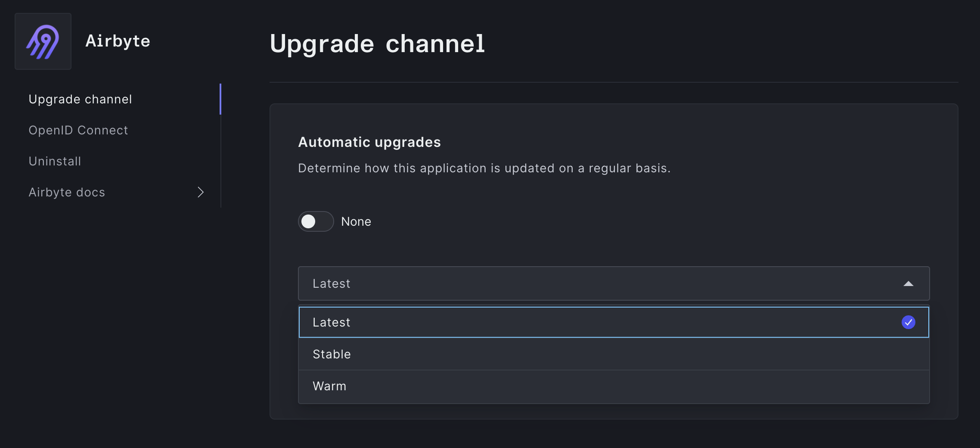Click the None label beside the switch

click(x=356, y=221)
